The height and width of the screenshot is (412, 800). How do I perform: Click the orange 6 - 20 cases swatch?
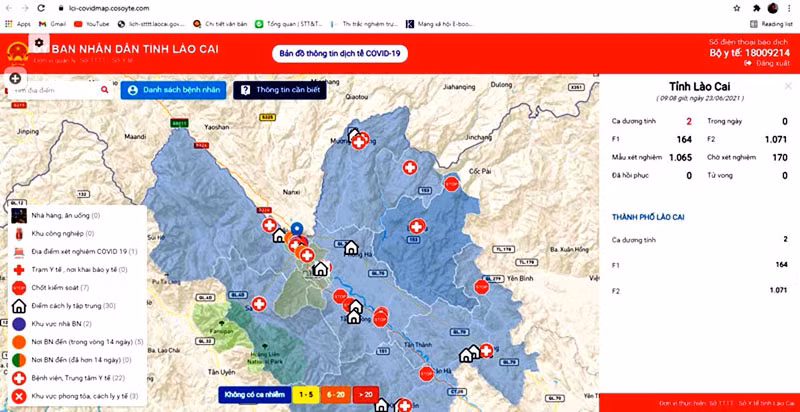coord(336,395)
